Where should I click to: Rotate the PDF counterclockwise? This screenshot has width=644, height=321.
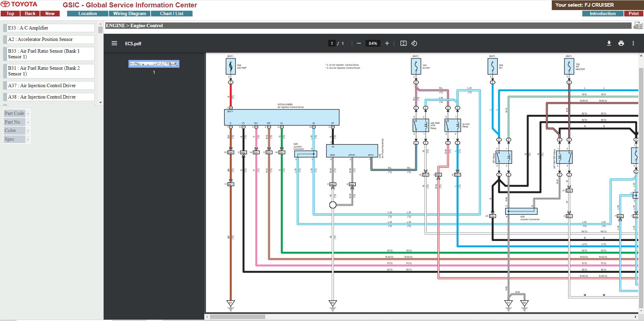pyautogui.click(x=414, y=43)
